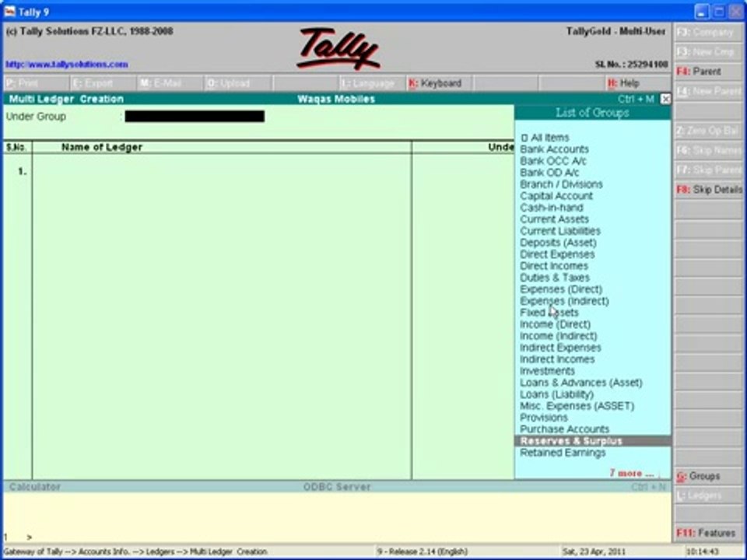Click the K: Keyboard button

[438, 83]
